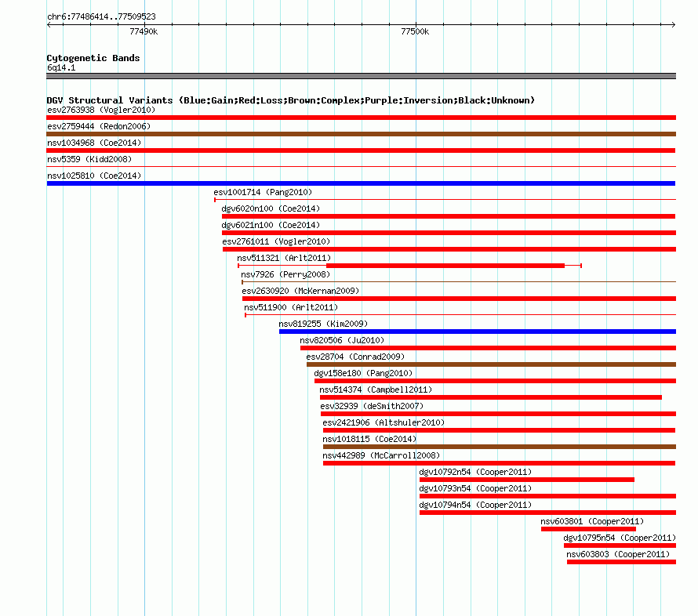
Task: Click the red bar of nsv514374
Action: pos(491,397)
